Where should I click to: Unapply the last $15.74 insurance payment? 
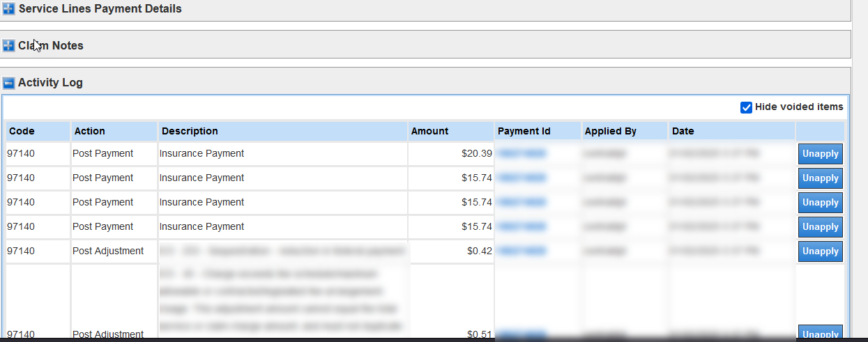point(820,227)
